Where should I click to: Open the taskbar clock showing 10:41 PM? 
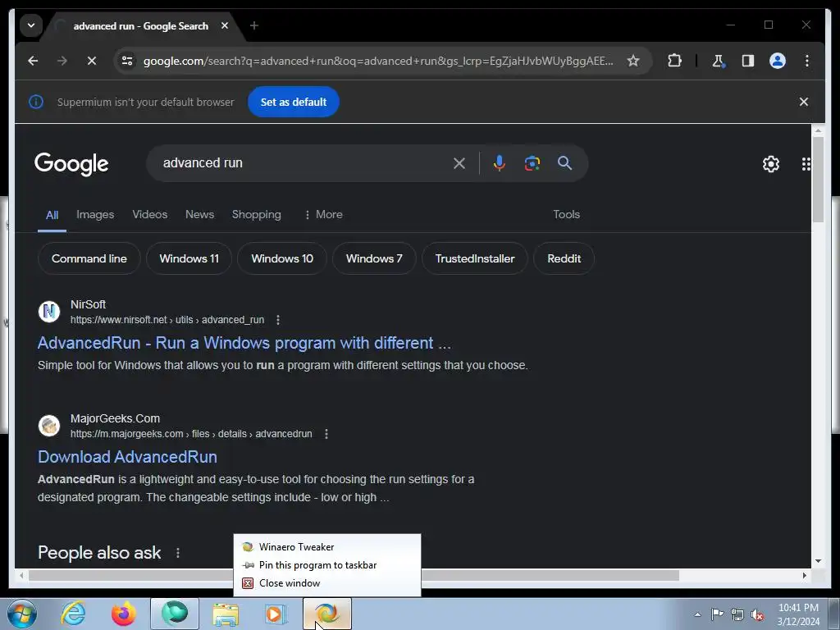(798, 614)
